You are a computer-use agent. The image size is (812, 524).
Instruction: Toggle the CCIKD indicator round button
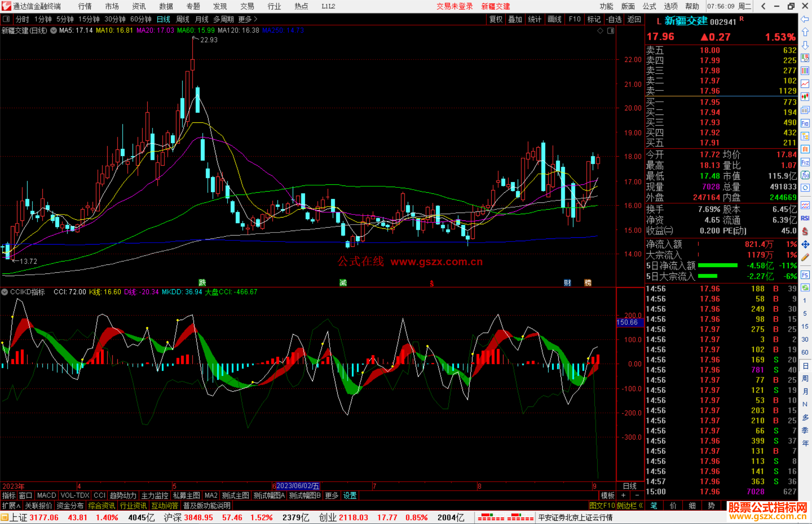5,292
